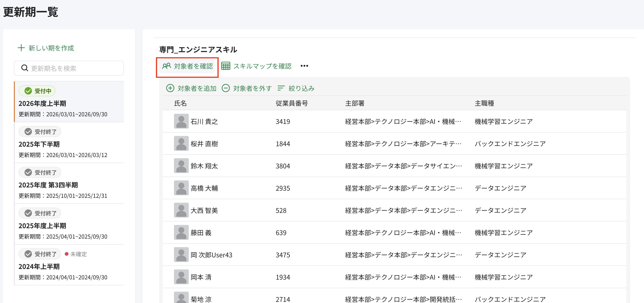The image size is (644, 303).
Task: Select the name 岡 次郎User43
Action: (x=211, y=255)
